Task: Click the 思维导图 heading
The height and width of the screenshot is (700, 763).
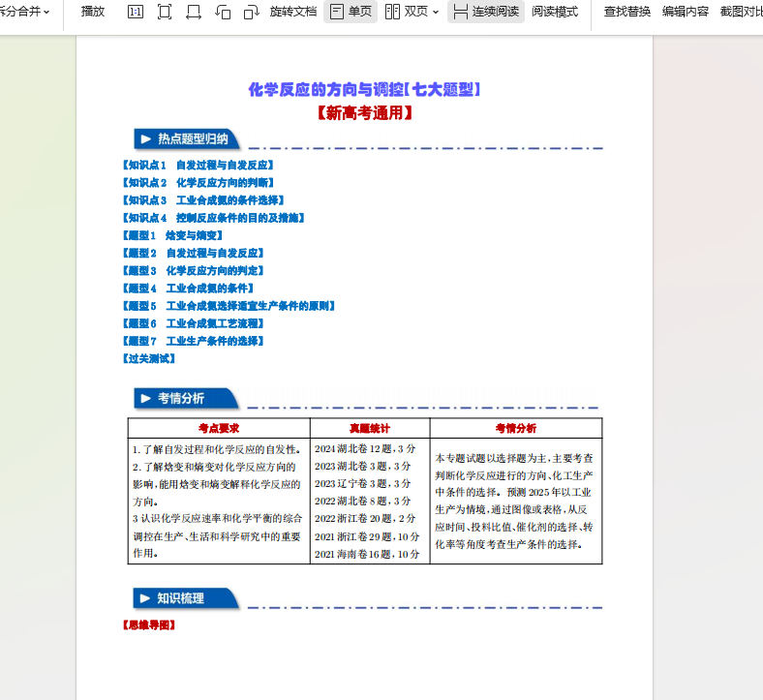Action: click(149, 625)
